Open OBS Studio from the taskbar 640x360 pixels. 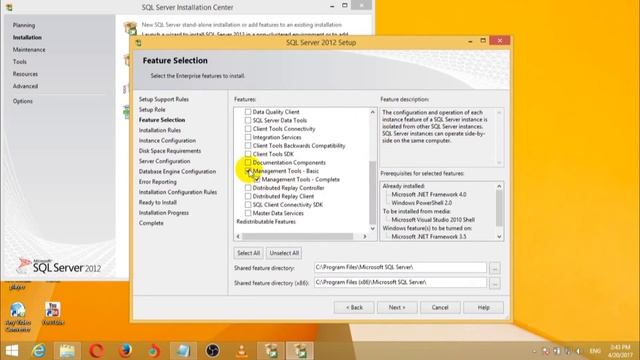point(212,351)
